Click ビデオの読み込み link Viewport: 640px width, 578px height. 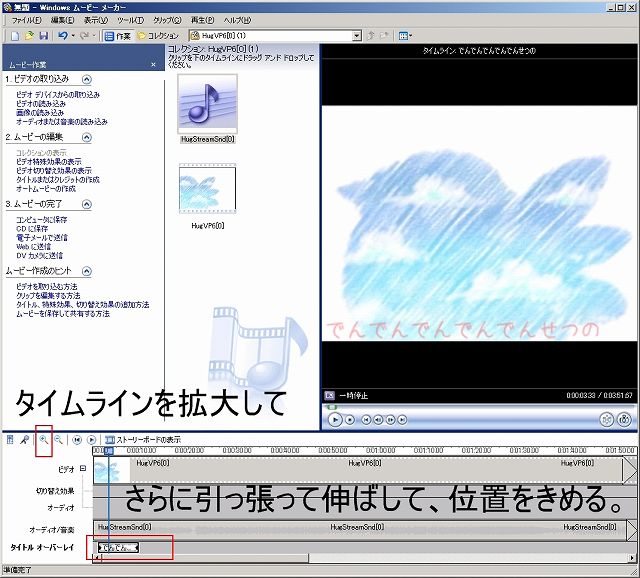pos(41,104)
